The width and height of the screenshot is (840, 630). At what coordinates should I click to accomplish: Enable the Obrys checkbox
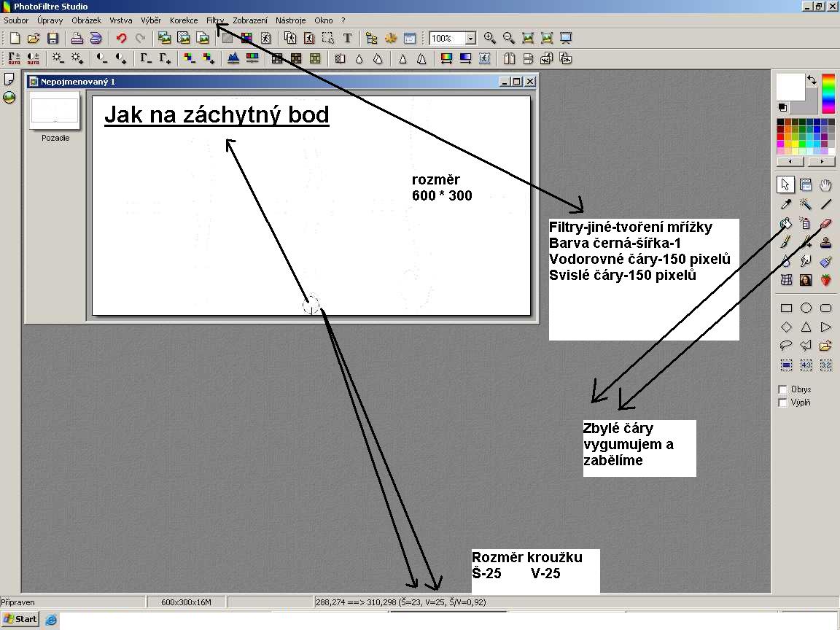tap(783, 389)
